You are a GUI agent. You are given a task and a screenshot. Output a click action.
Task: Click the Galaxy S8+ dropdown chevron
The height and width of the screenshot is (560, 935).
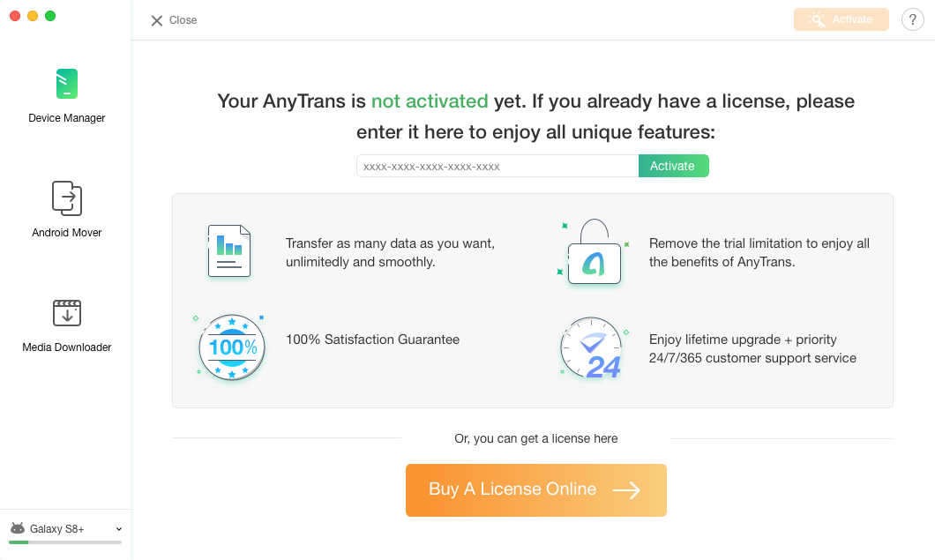(x=119, y=529)
